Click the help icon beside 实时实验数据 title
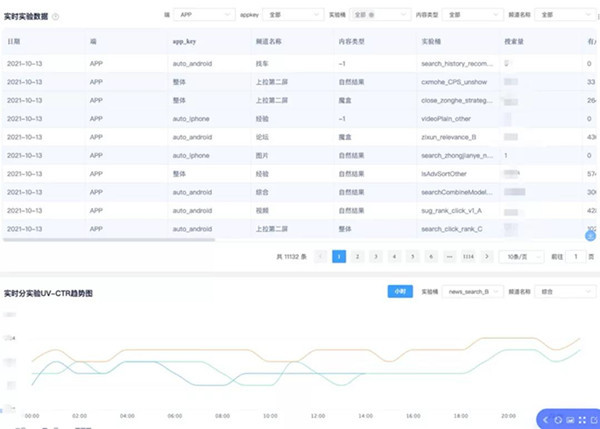 [55, 17]
